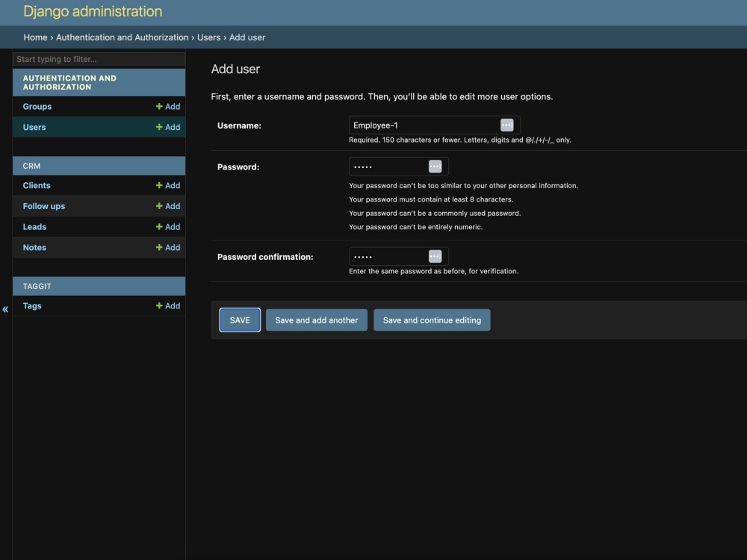Open Authentication and Authorization breadcrumb link

click(123, 37)
